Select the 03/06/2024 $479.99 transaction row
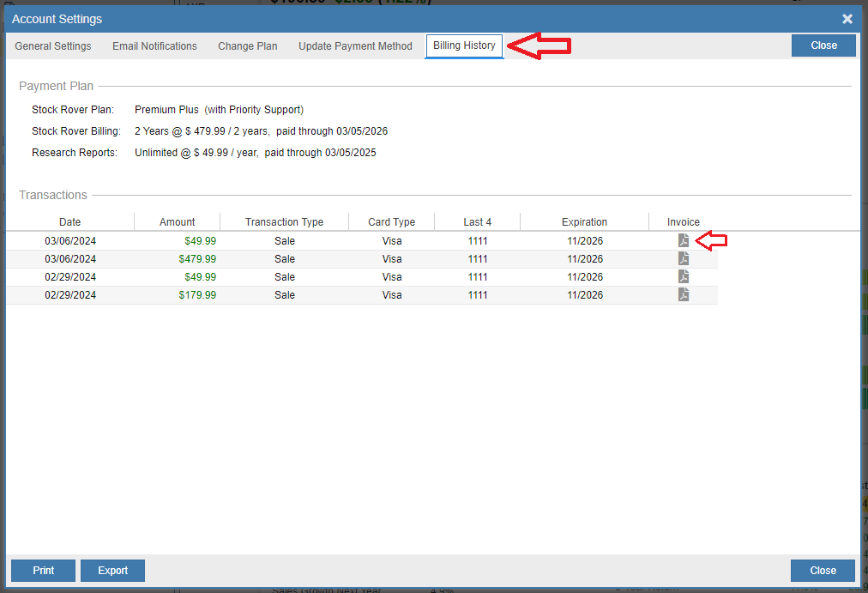 point(343,258)
